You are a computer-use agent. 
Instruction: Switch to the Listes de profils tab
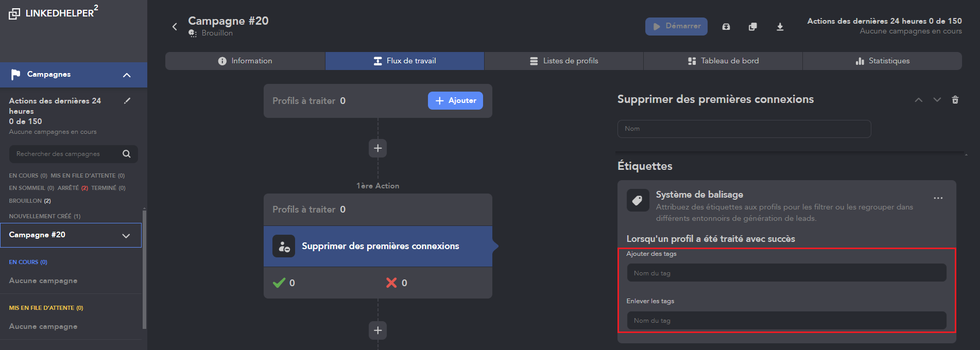(x=564, y=61)
